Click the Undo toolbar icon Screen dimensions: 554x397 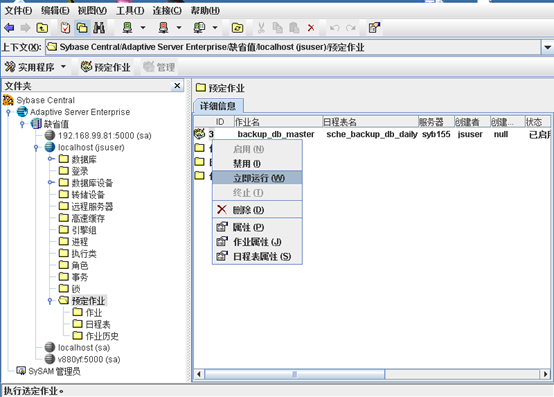[x=334, y=28]
